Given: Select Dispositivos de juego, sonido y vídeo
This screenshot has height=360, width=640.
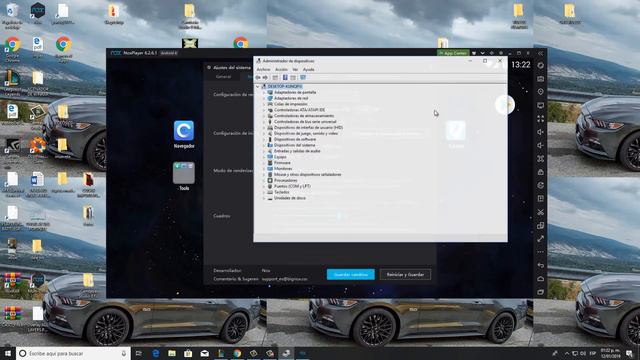Looking at the screenshot, I should (306, 133).
